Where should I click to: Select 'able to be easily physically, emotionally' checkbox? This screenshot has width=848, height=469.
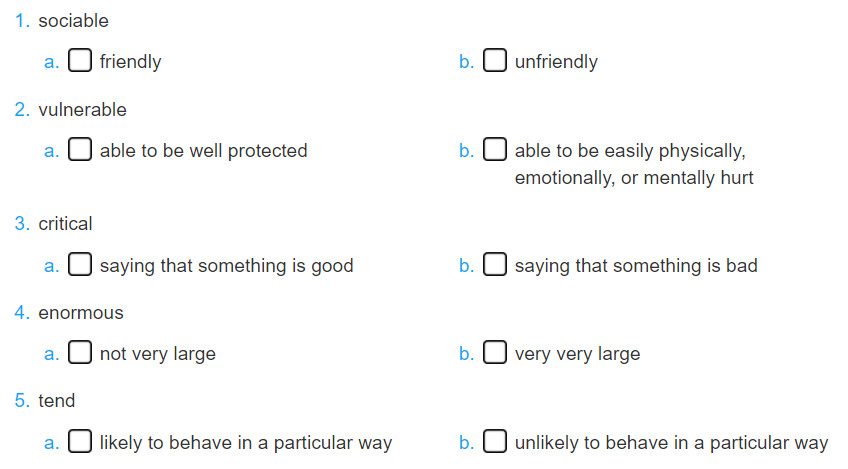pos(495,149)
